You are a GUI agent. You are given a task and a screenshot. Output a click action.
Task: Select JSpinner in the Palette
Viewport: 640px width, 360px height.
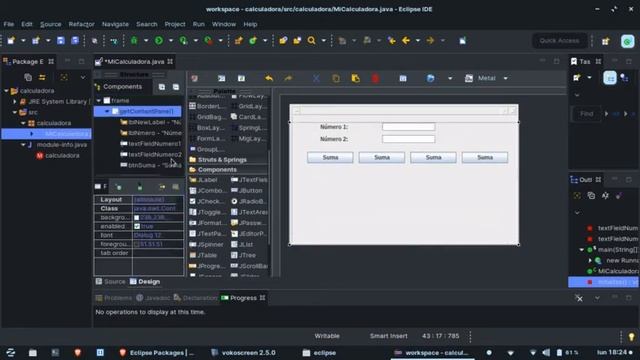pyautogui.click(x=206, y=244)
